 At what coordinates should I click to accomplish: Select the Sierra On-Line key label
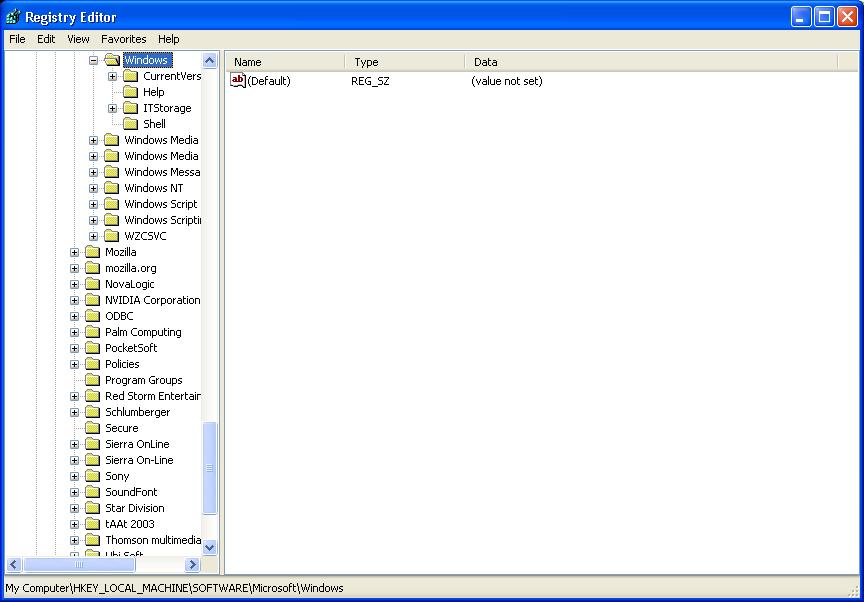coord(139,460)
